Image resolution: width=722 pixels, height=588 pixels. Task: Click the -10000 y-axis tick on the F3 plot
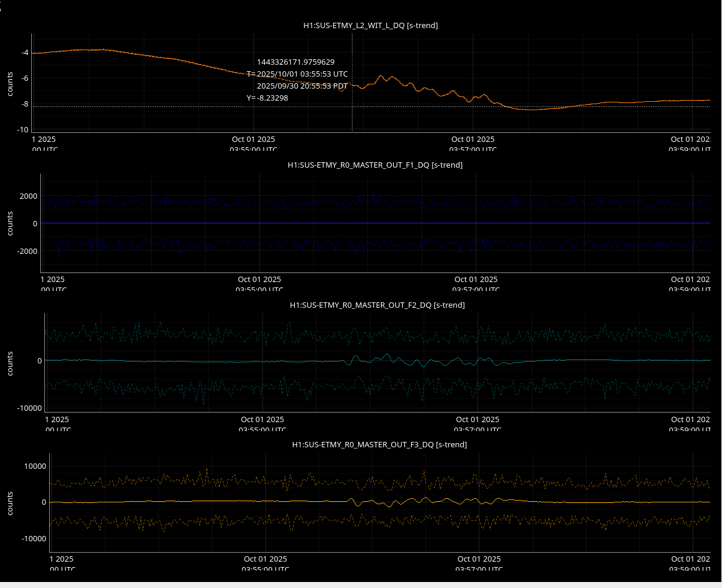coord(34,538)
